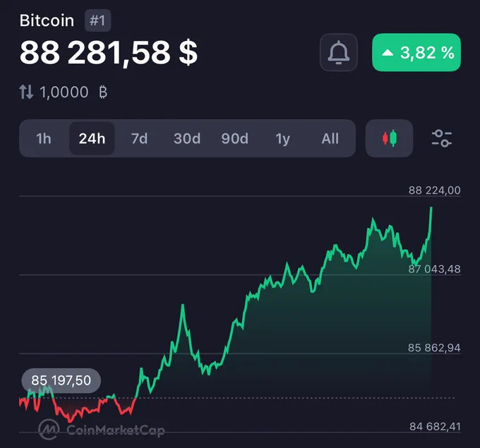
Task: Show the 90d price history
Action: (235, 138)
